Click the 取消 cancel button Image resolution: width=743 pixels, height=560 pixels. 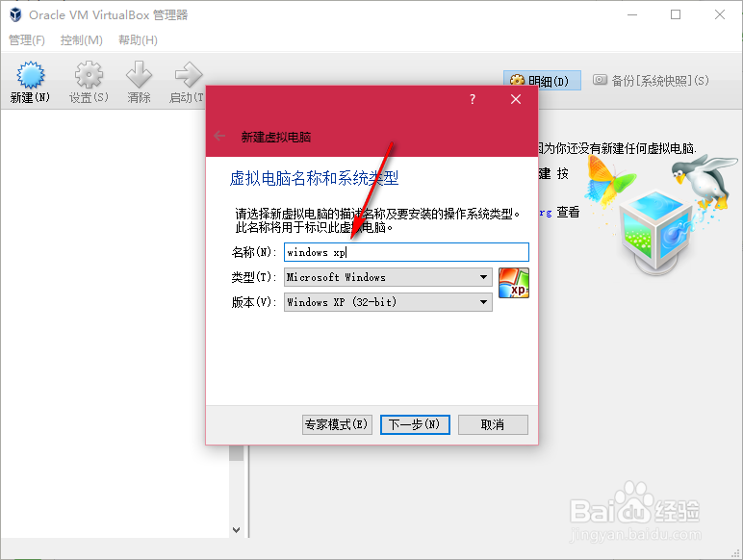pyautogui.click(x=493, y=424)
